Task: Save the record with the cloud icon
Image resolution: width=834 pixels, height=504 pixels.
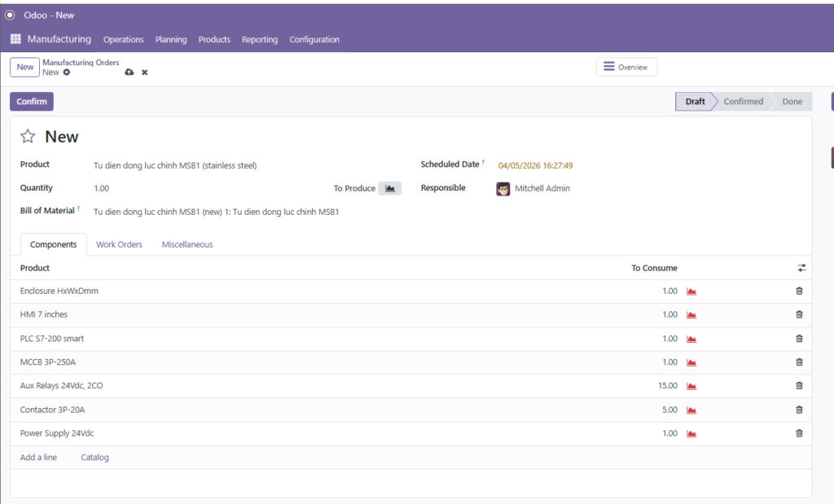Action: click(x=129, y=72)
